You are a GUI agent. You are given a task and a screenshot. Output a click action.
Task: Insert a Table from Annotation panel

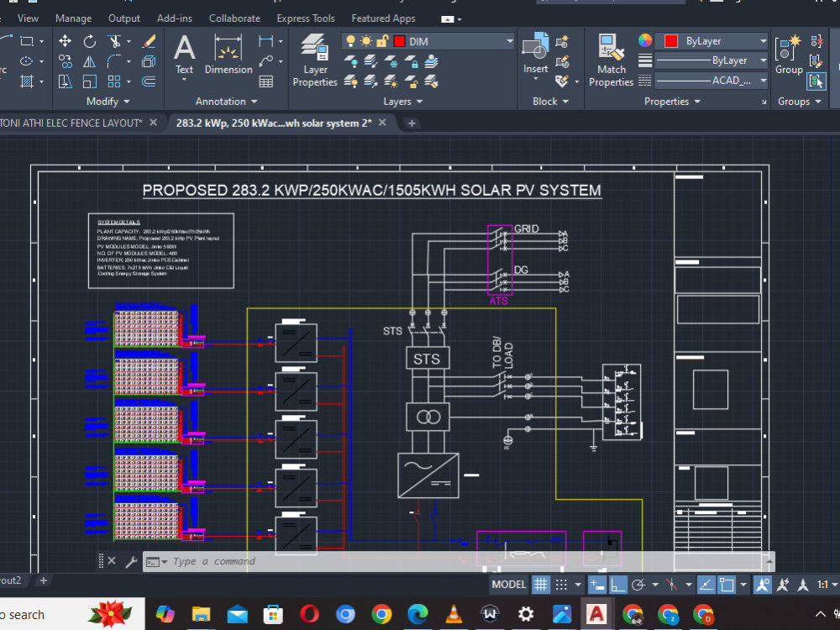click(x=265, y=81)
